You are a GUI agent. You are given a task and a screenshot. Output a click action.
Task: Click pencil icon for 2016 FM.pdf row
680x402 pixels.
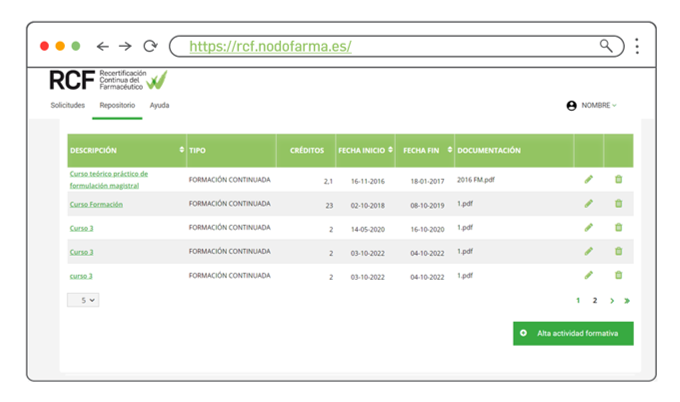[588, 179]
